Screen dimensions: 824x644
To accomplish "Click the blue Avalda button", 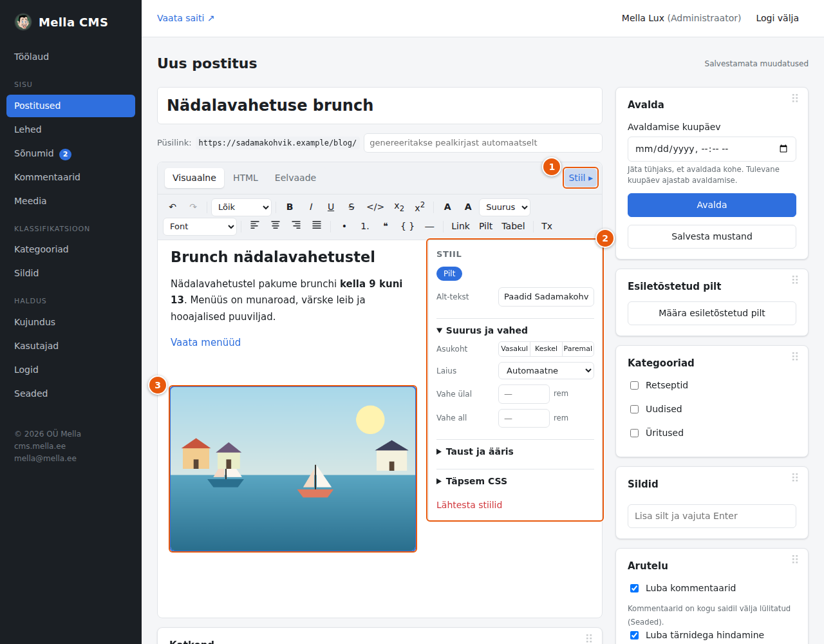I will [712, 205].
